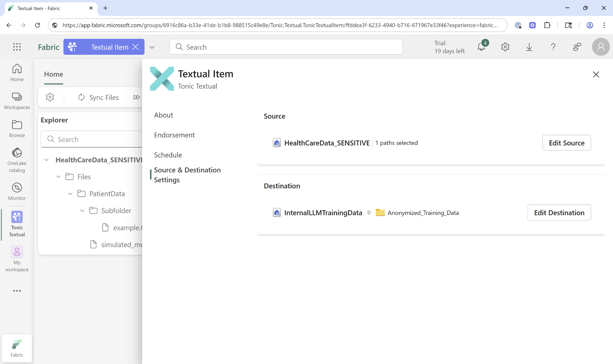Image resolution: width=613 pixels, height=364 pixels.
Task: Collapse the HealthCareData_SENSITIVE tree node
Action: tap(46, 160)
